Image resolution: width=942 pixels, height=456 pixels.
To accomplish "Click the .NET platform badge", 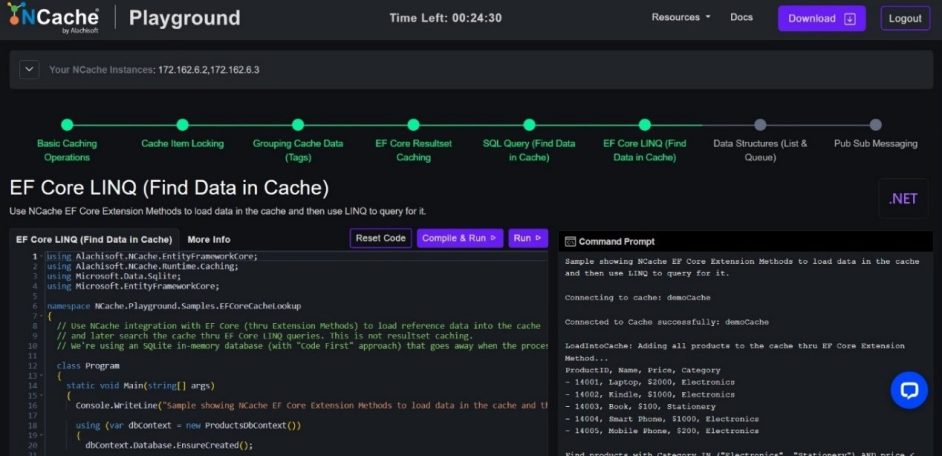I will tap(902, 199).
